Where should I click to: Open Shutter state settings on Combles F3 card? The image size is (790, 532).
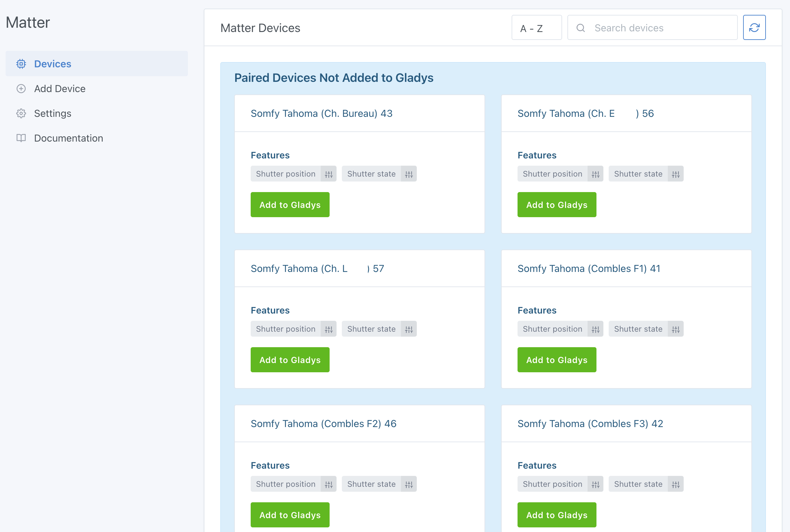[676, 484]
